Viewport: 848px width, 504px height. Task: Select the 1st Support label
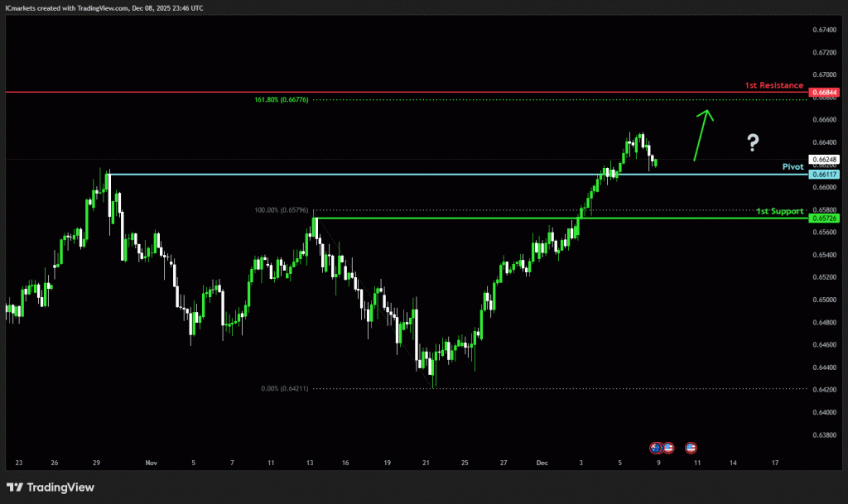(779, 211)
